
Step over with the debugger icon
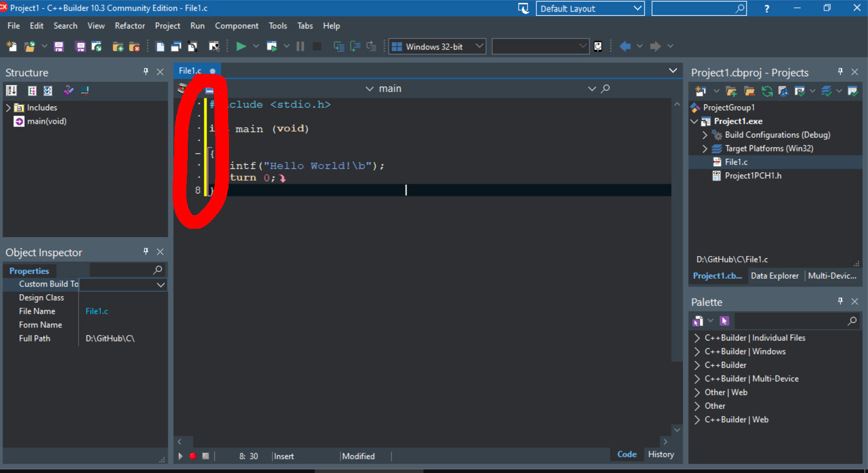[339, 46]
